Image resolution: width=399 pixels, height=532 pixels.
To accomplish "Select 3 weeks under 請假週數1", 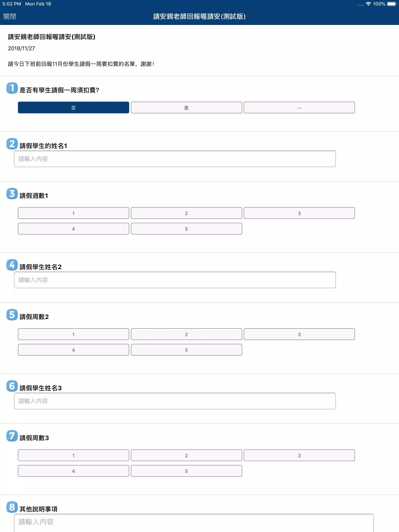I will pyautogui.click(x=299, y=213).
